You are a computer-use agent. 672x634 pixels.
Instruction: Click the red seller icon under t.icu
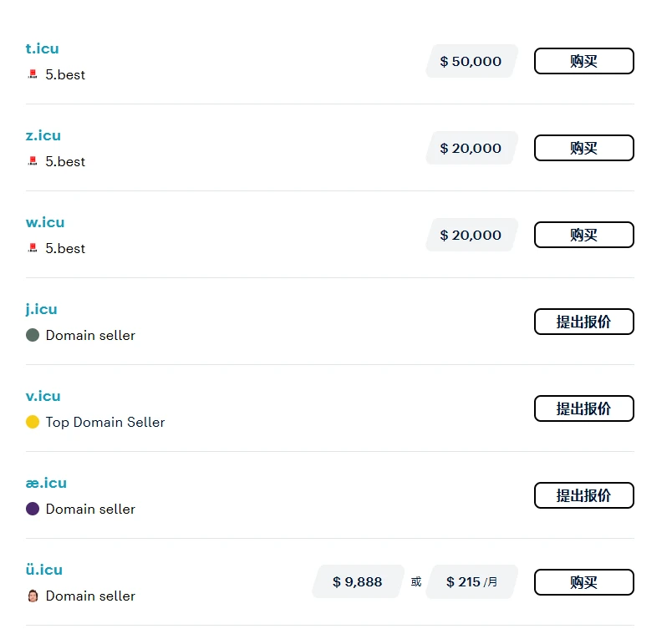tap(33, 74)
